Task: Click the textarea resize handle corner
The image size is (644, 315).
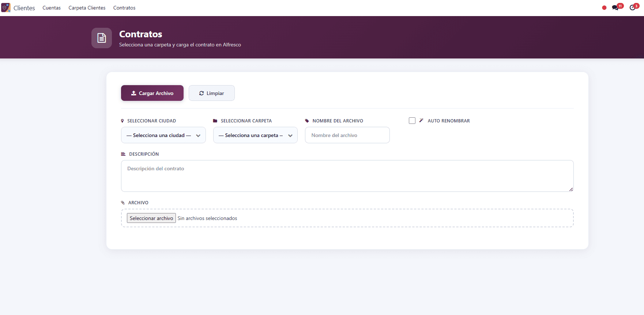Action: (571, 189)
